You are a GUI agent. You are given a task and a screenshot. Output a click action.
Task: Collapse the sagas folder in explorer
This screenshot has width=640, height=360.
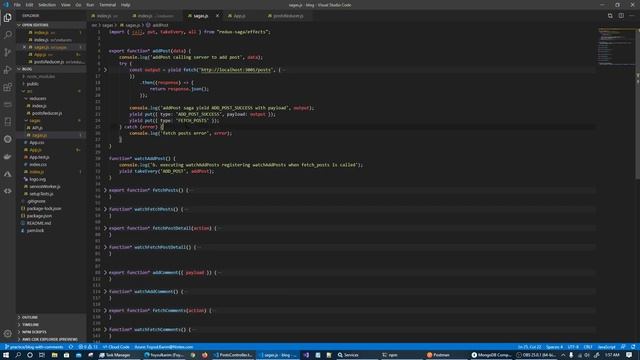(x=35, y=120)
